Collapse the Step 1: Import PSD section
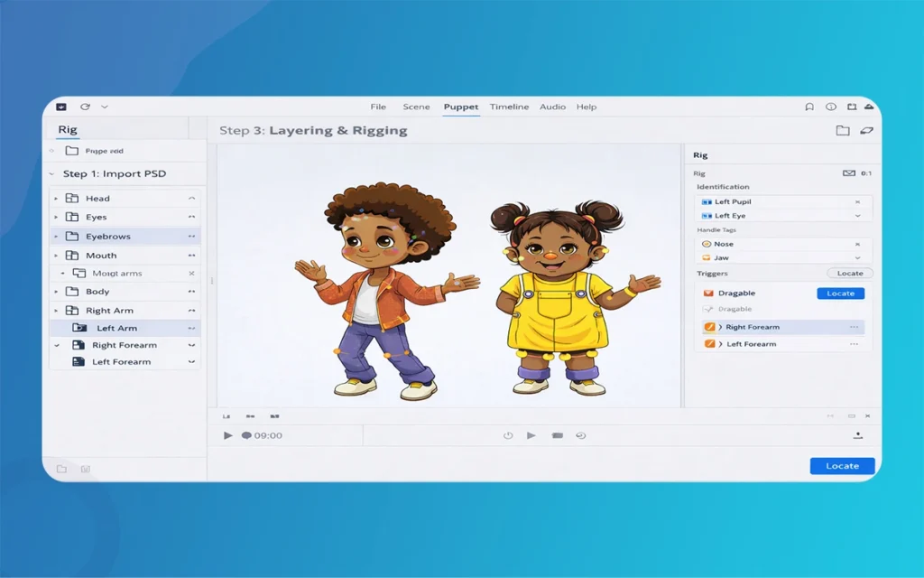 [x=51, y=174]
